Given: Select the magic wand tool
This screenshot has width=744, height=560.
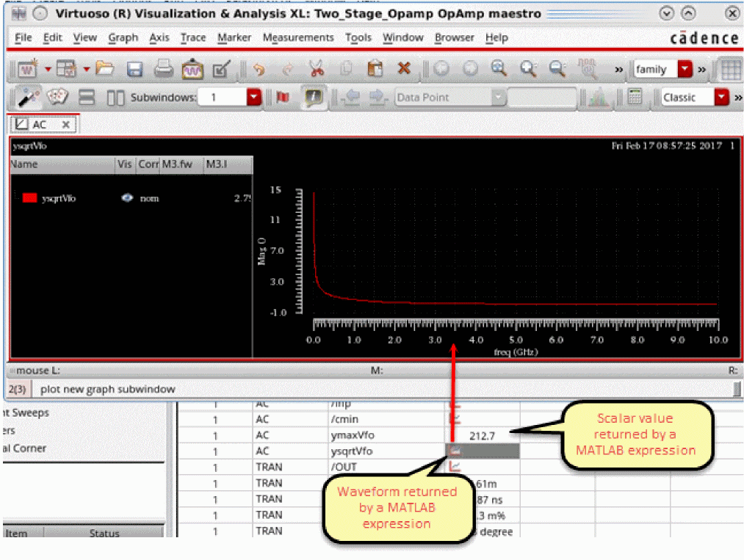Looking at the screenshot, I should tap(28, 97).
